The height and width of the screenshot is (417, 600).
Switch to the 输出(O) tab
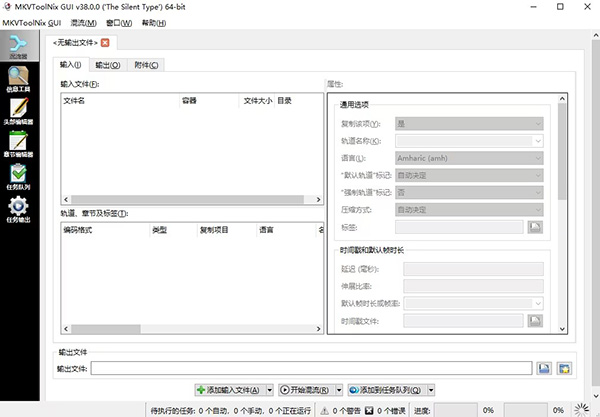click(x=109, y=65)
